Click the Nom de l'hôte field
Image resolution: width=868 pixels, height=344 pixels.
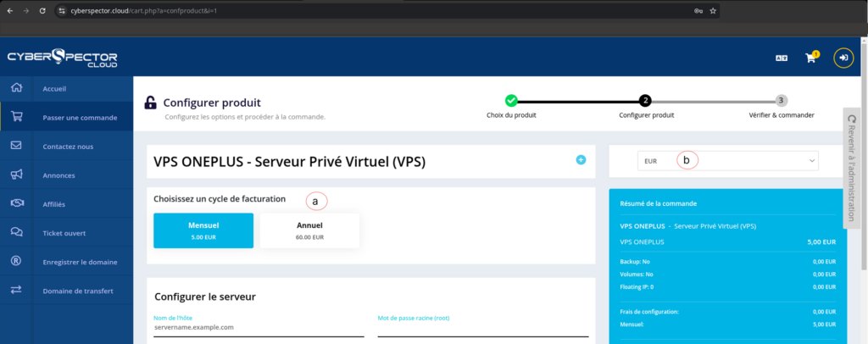point(259,327)
